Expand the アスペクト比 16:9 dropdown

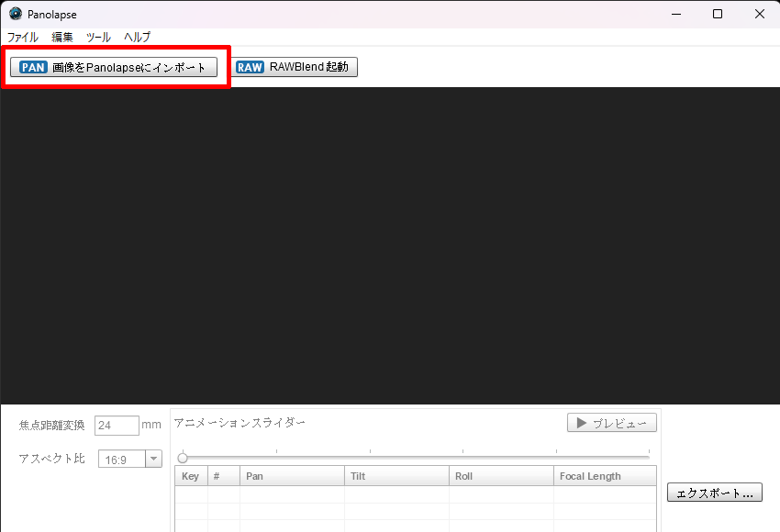coord(153,459)
